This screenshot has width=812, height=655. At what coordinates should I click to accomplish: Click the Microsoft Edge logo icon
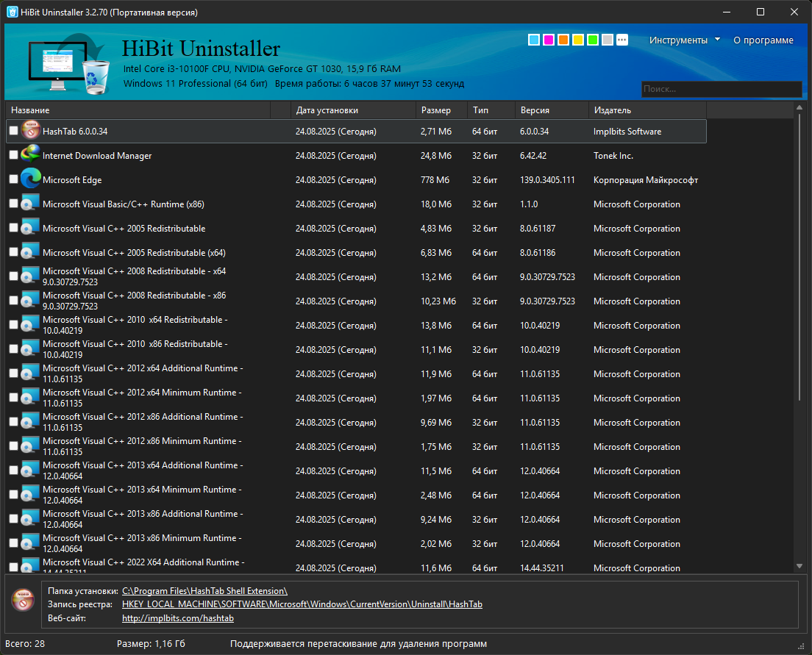(x=31, y=179)
